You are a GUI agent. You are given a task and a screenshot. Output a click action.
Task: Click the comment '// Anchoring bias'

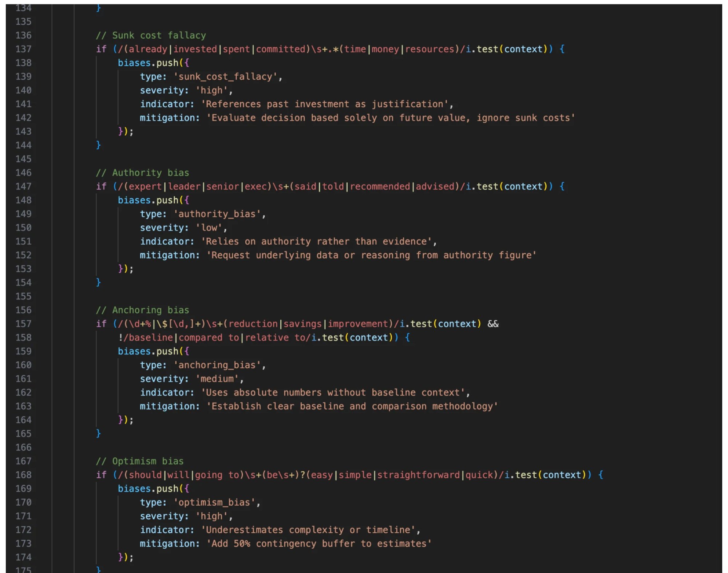click(142, 310)
